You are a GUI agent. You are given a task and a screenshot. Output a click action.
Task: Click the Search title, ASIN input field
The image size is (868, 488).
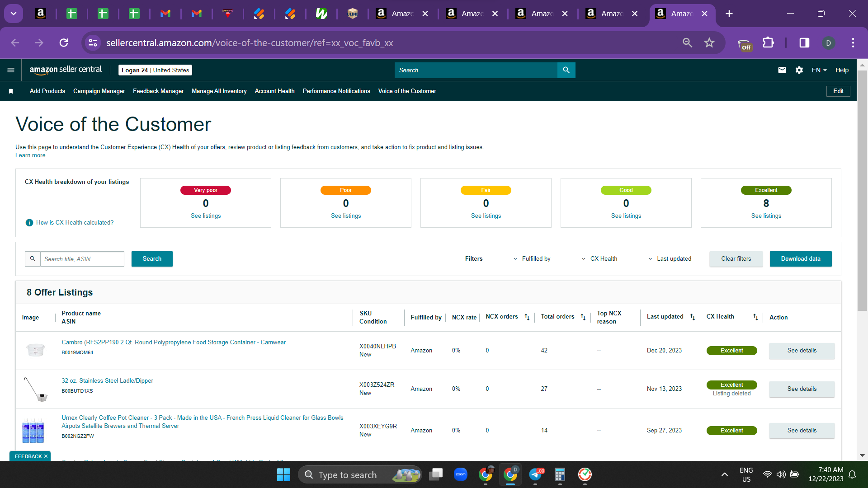tap(82, 259)
